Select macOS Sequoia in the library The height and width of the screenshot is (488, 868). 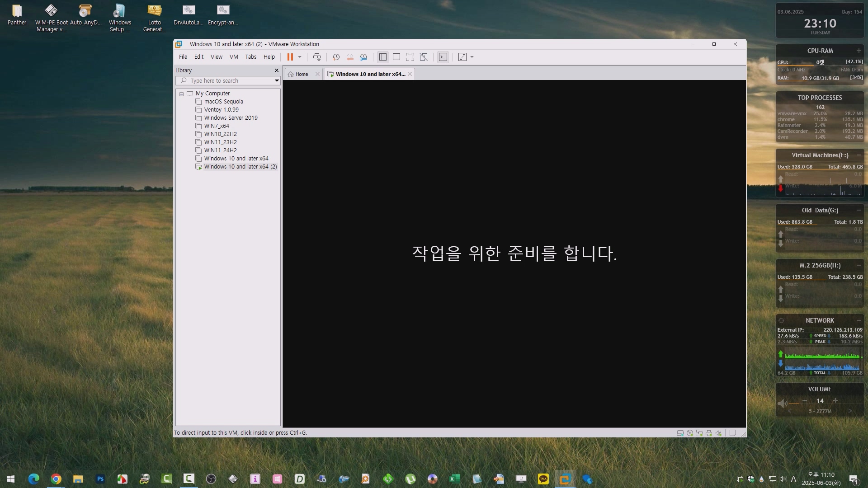click(223, 102)
